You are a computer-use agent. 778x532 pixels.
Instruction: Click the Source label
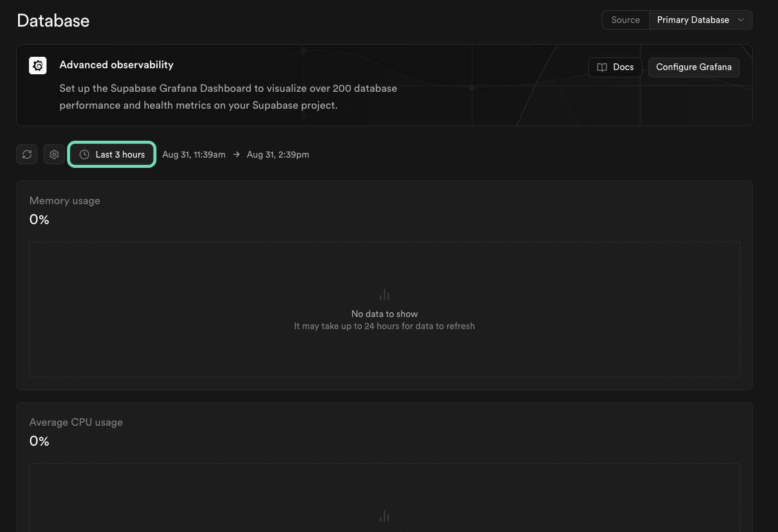[x=625, y=20]
